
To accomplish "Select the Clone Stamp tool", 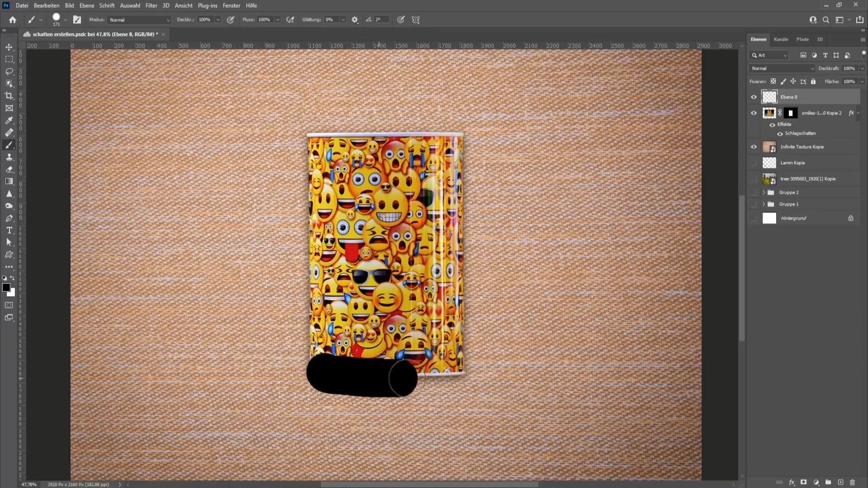I will tap(9, 156).
